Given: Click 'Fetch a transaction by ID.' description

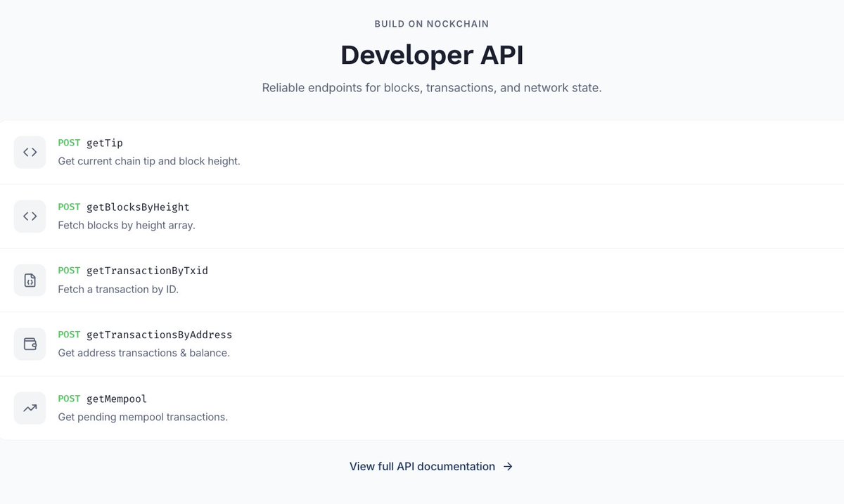Looking at the screenshot, I should [x=118, y=289].
